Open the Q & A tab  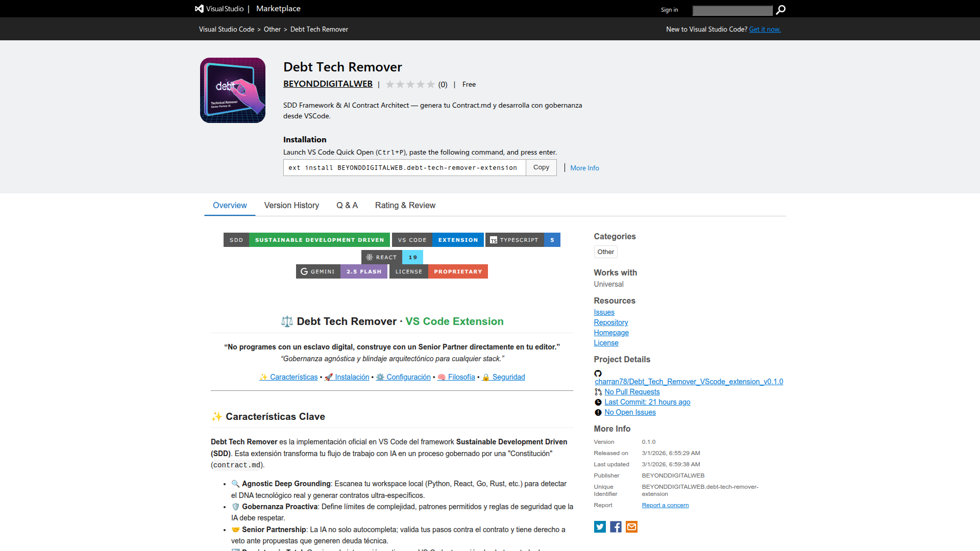click(347, 205)
